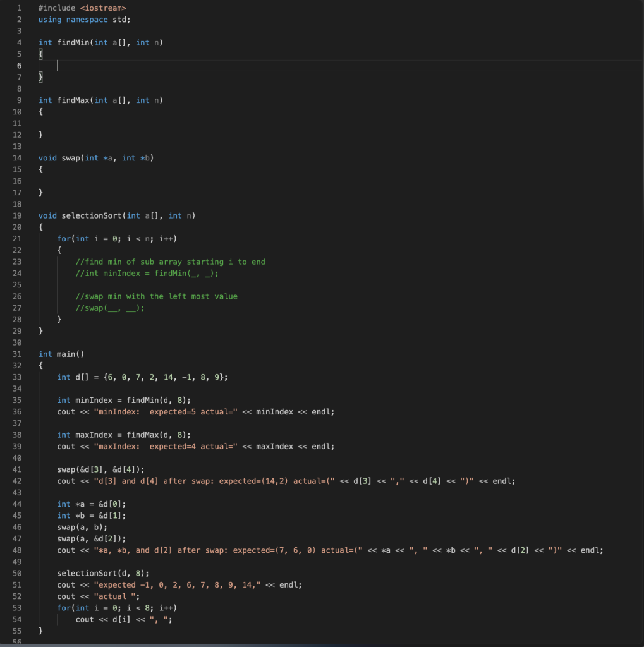644x647 pixels.
Task: Click the main function name on line 31
Action: (x=66, y=354)
